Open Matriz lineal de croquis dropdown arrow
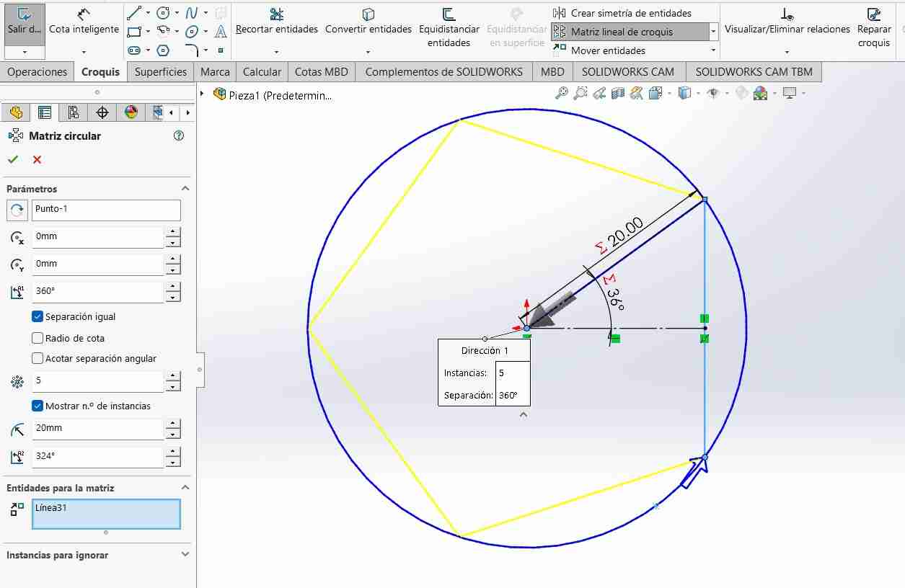 (x=713, y=32)
